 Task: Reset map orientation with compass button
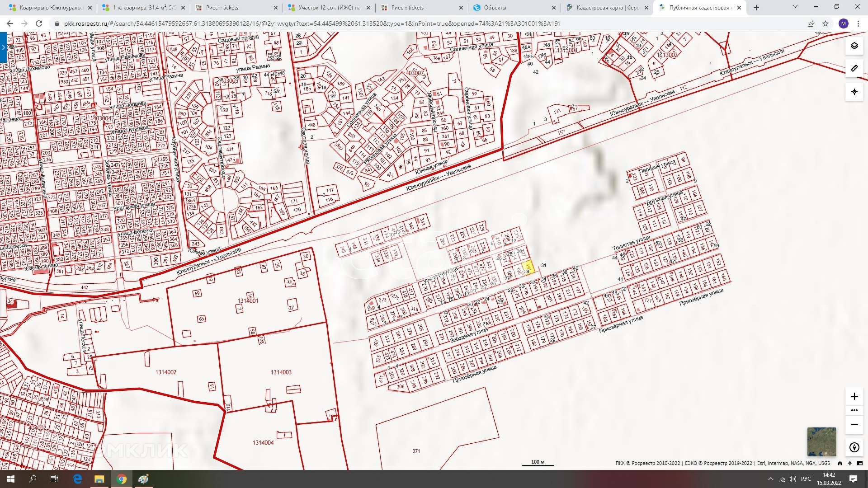tap(854, 447)
